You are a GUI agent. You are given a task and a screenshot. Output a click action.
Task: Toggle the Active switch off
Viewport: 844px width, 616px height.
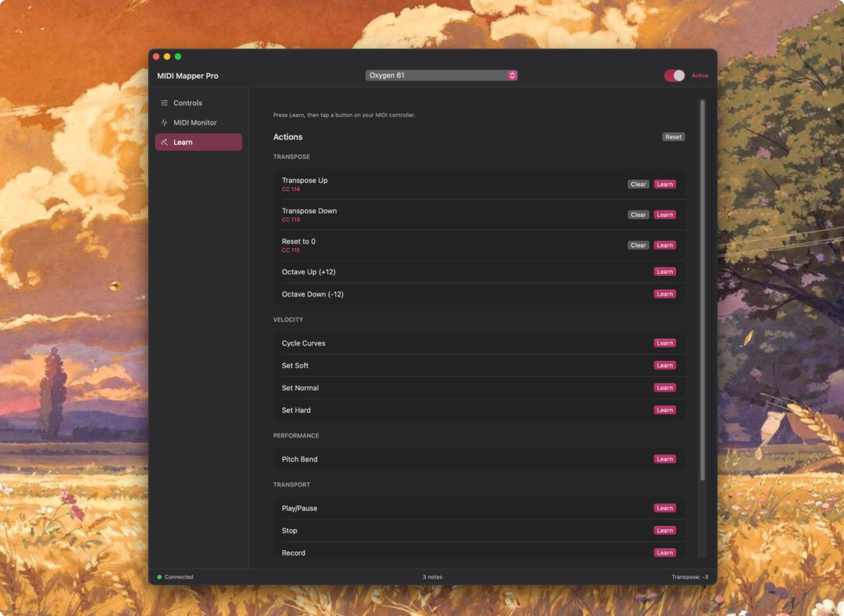(x=674, y=75)
